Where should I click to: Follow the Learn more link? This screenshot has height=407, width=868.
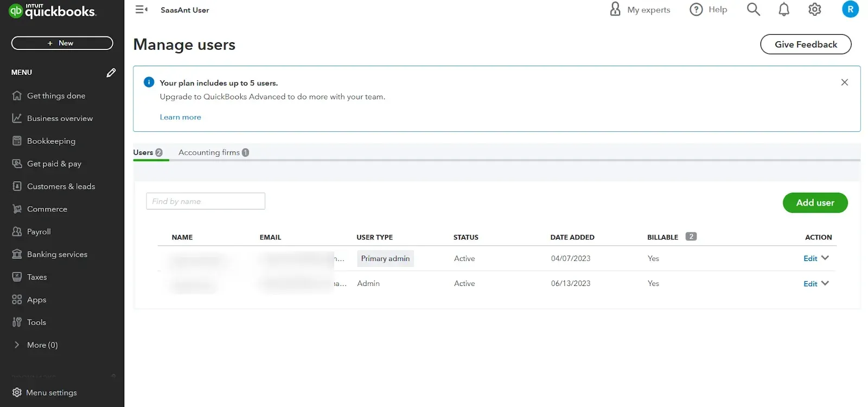(x=180, y=117)
